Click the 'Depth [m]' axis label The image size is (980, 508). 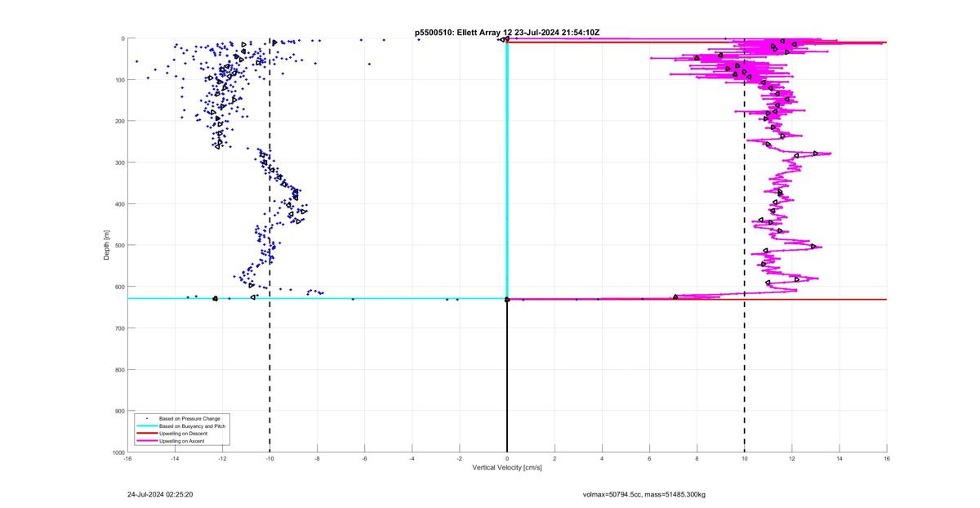[107, 245]
